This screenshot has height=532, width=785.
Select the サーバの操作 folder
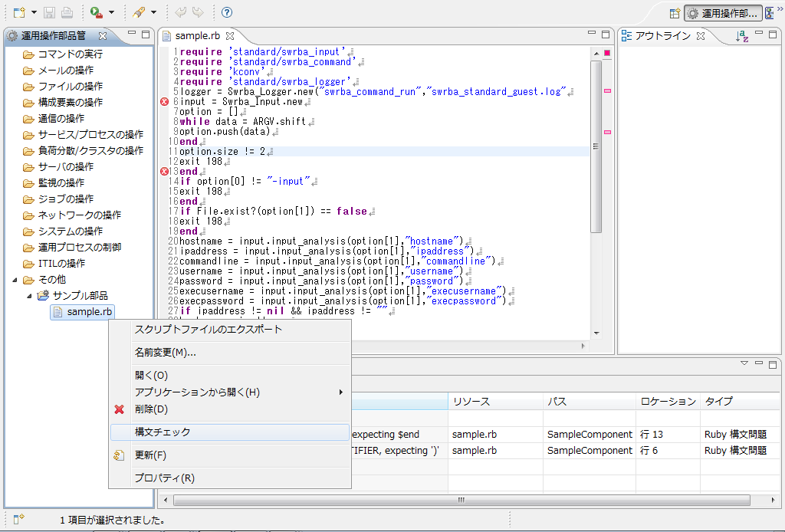(58, 166)
